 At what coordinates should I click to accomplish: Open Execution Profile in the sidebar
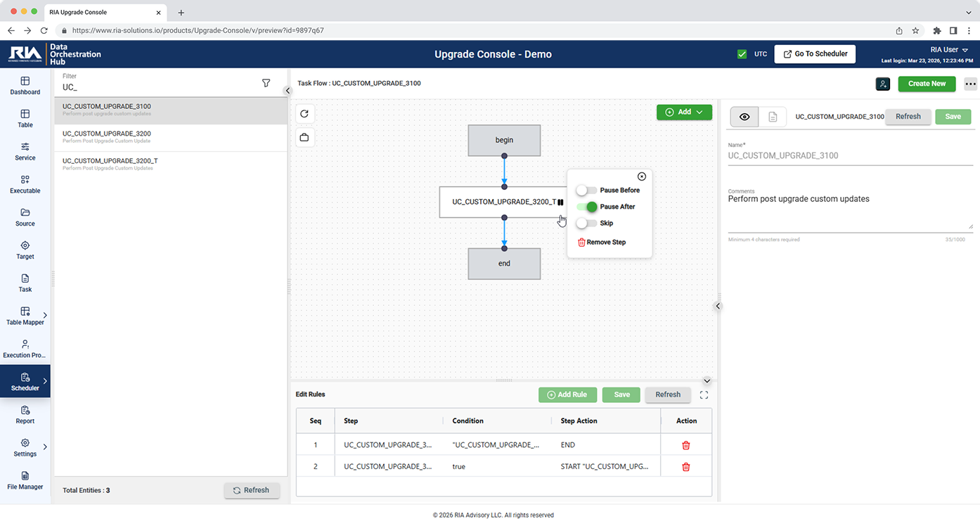(x=25, y=349)
